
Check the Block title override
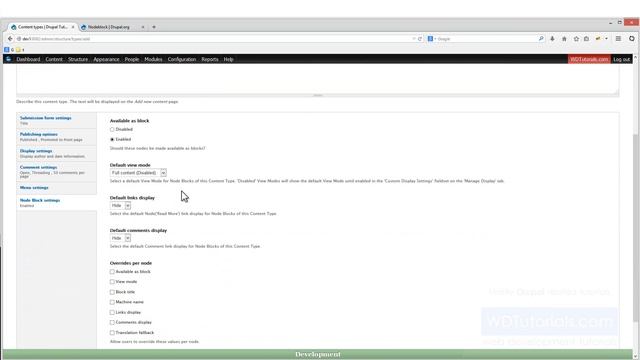tap(112, 292)
